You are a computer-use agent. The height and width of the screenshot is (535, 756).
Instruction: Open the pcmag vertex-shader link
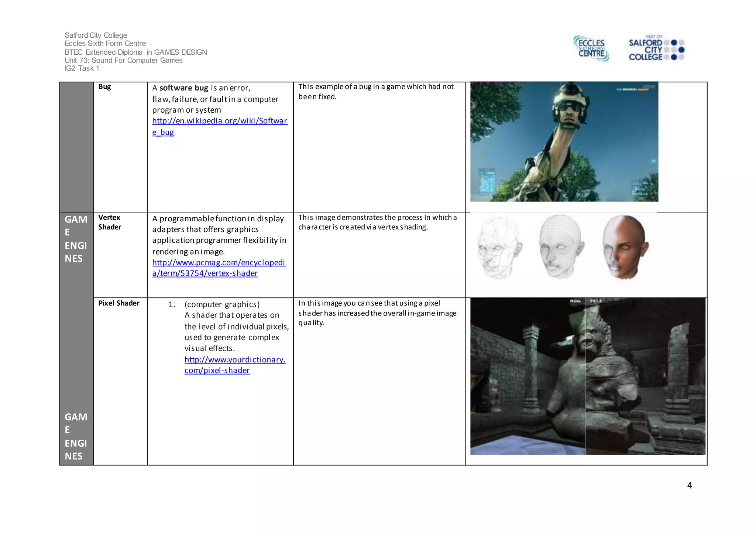219,263
